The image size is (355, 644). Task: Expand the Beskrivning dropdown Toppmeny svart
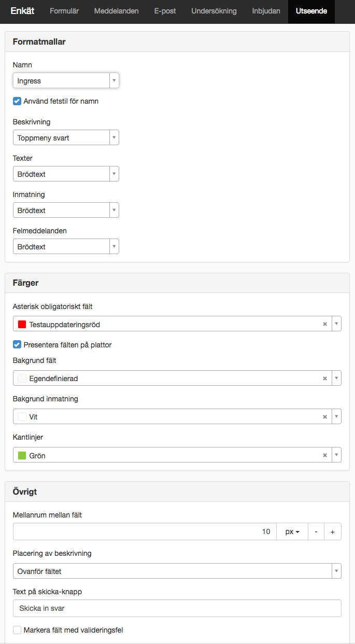click(66, 137)
